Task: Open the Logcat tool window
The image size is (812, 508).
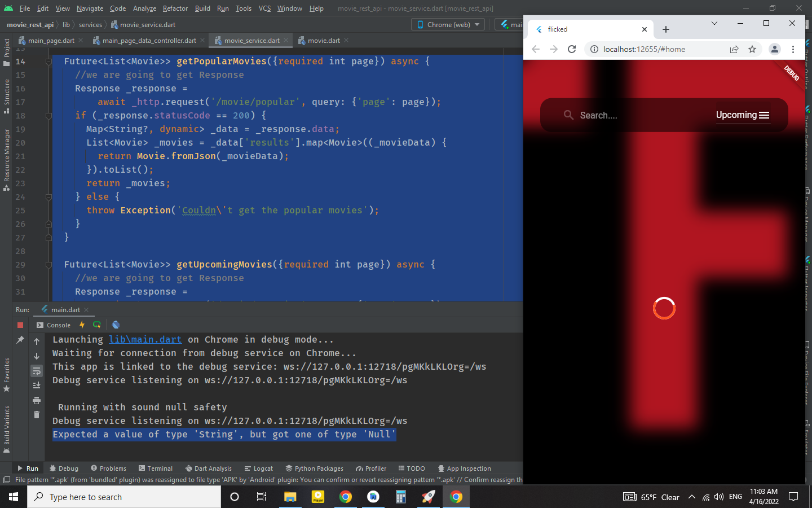Action: [x=259, y=468]
